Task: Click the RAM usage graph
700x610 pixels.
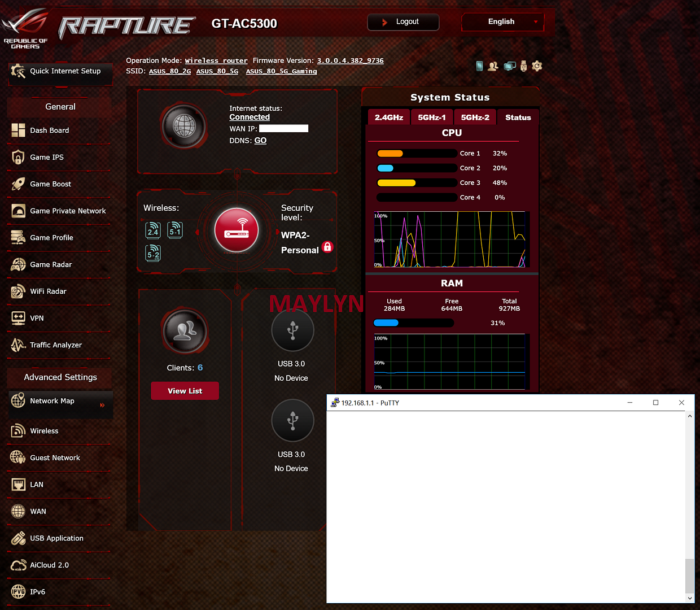Action: click(449, 362)
